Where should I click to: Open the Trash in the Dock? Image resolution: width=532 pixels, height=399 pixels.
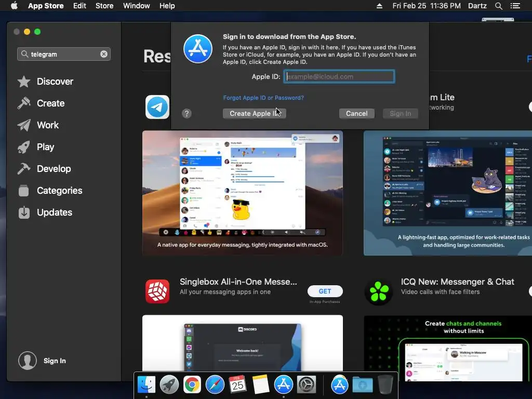click(385, 385)
